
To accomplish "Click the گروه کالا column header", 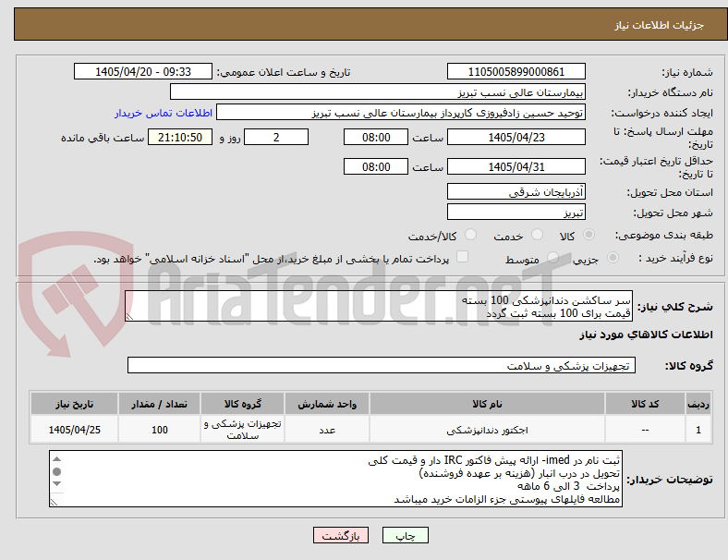I will [x=242, y=404].
